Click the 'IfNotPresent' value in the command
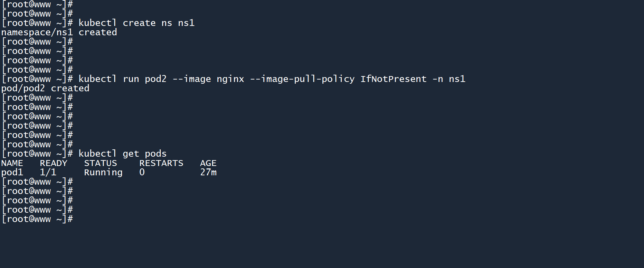The width and height of the screenshot is (644, 268). tap(393, 79)
